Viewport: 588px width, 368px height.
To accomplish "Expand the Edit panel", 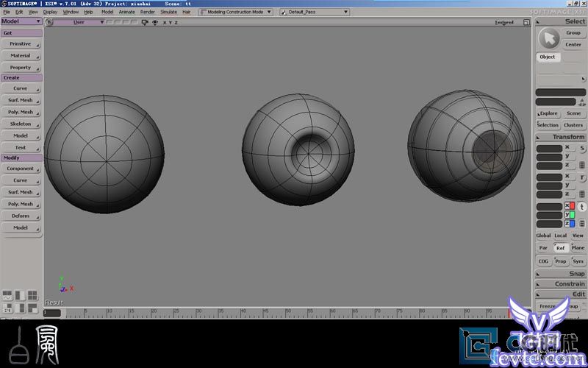I will pyautogui.click(x=561, y=294).
